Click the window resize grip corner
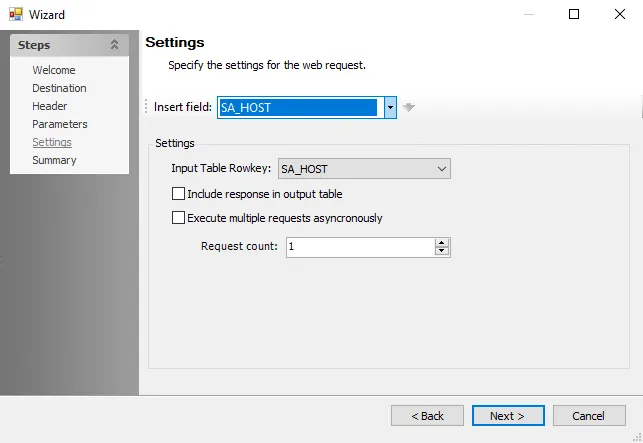Screen dimensions: 643x443 pos(638,438)
